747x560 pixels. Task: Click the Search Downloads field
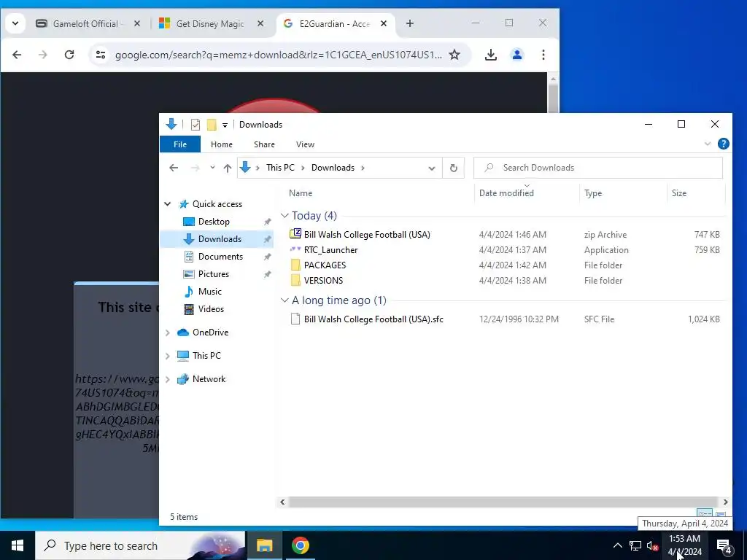598,168
